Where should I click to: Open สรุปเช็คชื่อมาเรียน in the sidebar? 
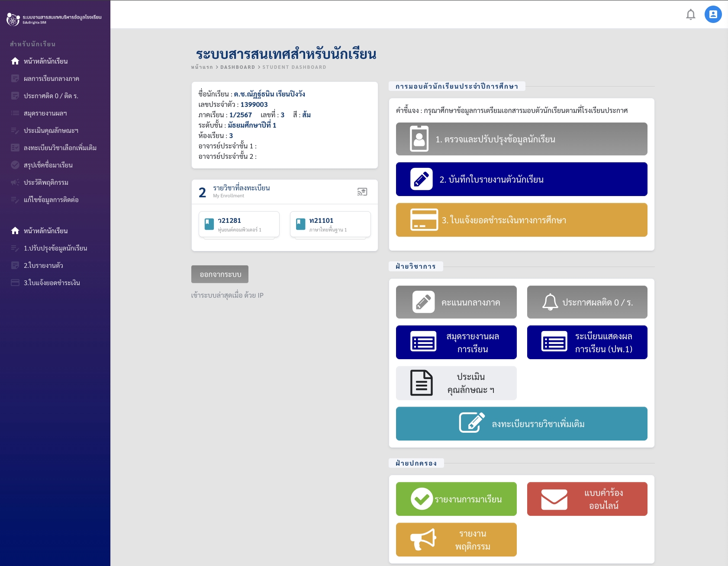click(48, 165)
